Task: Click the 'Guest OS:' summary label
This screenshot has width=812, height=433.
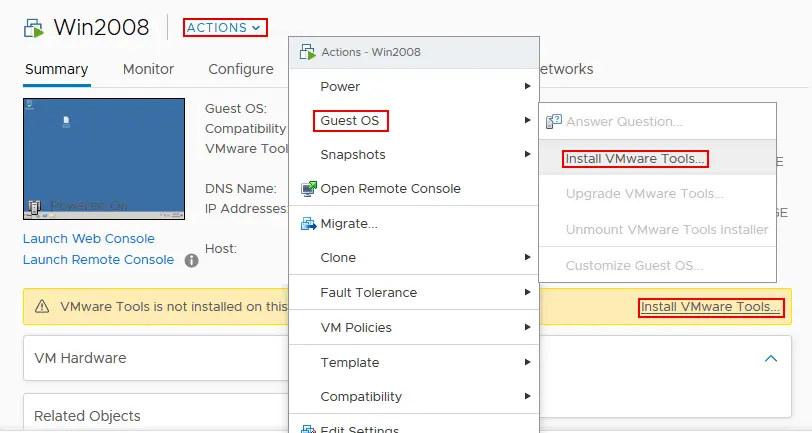Action: pyautogui.click(x=236, y=109)
